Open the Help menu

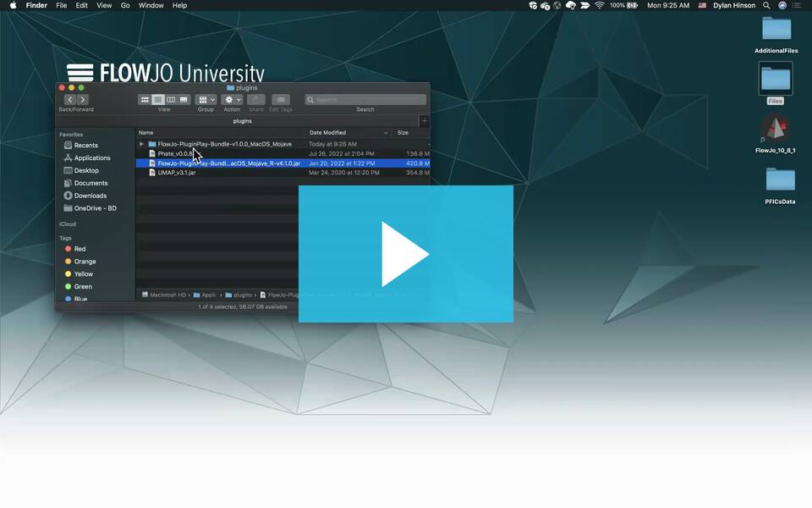pos(179,5)
